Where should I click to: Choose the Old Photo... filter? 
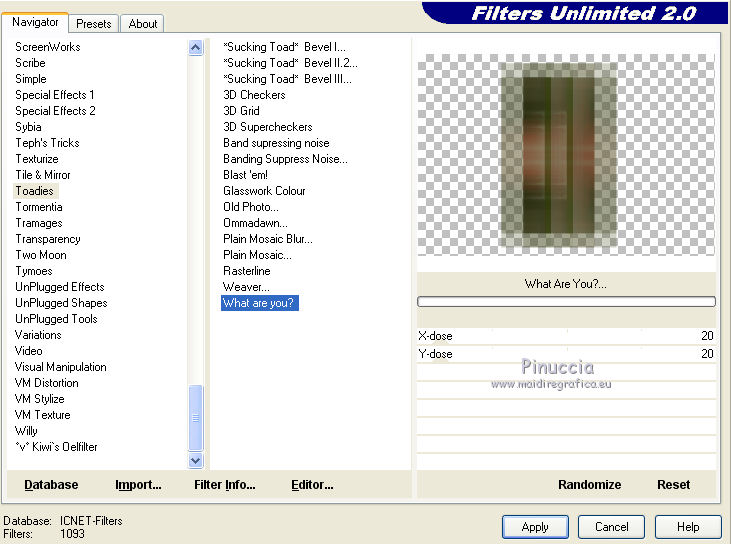251,207
